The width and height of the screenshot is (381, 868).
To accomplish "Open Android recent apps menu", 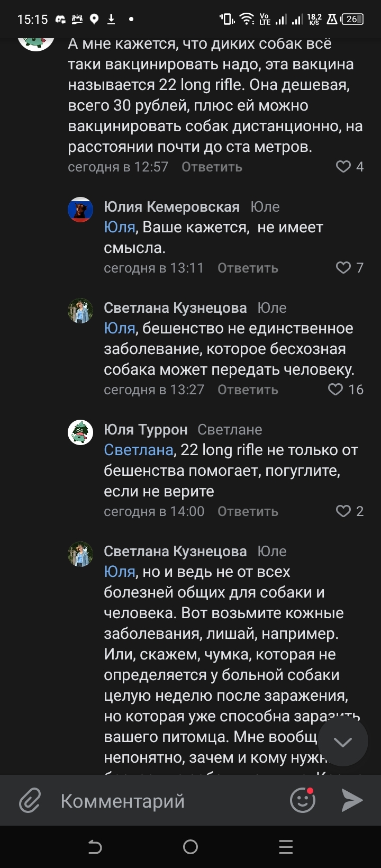I will [x=286, y=847].
